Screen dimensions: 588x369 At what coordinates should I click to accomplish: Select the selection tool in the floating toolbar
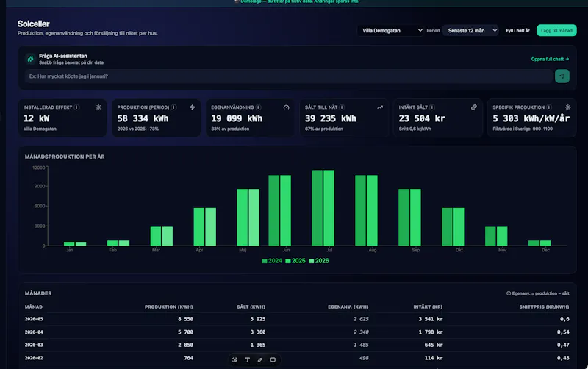click(x=234, y=360)
